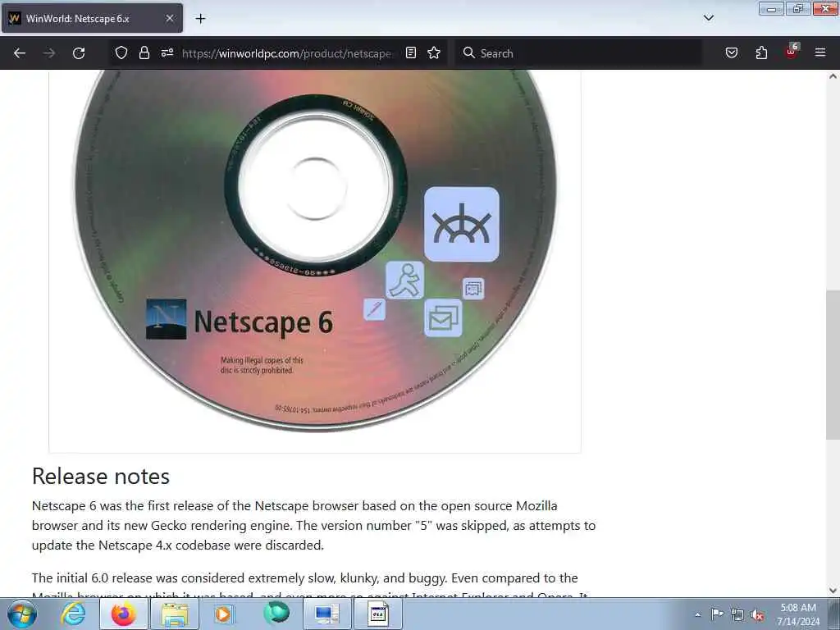Image resolution: width=840 pixels, height=630 pixels.
Task: Expand the list all tabs chevron
Action: (x=708, y=18)
